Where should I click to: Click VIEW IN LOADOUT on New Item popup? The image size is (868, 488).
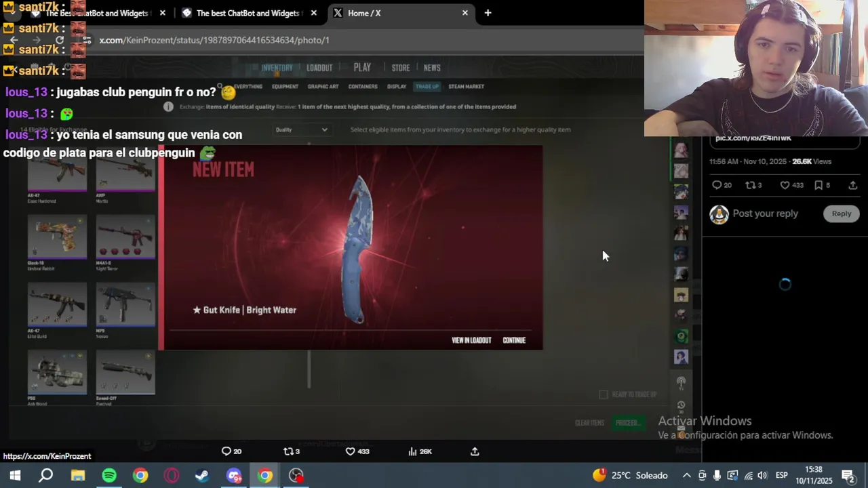coord(471,340)
